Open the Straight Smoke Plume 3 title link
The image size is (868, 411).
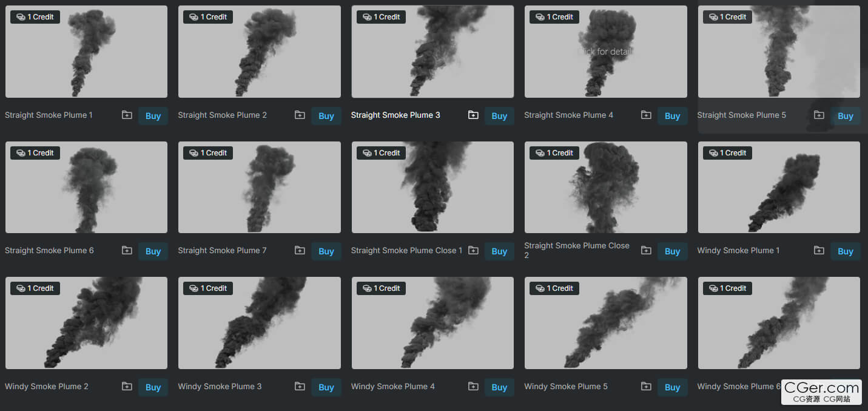coord(395,115)
